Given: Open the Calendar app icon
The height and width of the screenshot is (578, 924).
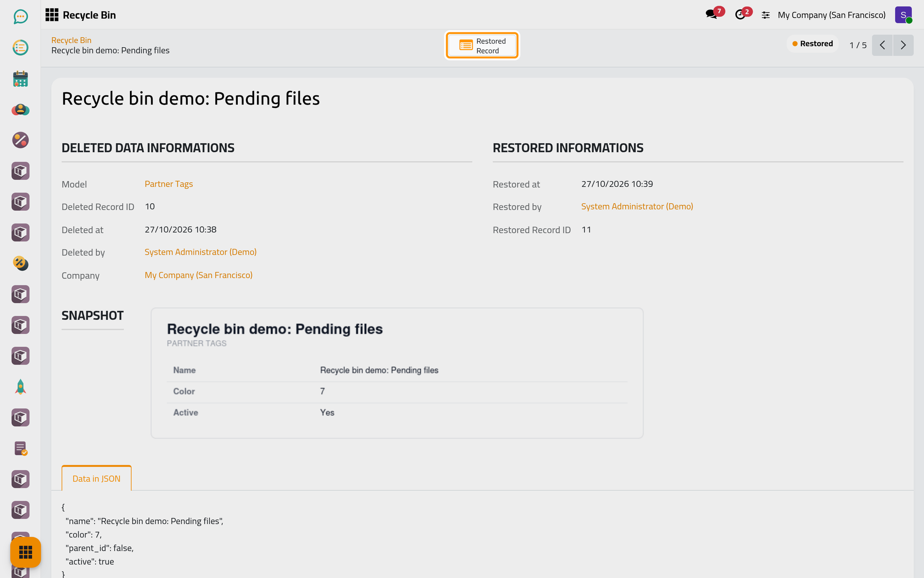Looking at the screenshot, I should tap(20, 79).
